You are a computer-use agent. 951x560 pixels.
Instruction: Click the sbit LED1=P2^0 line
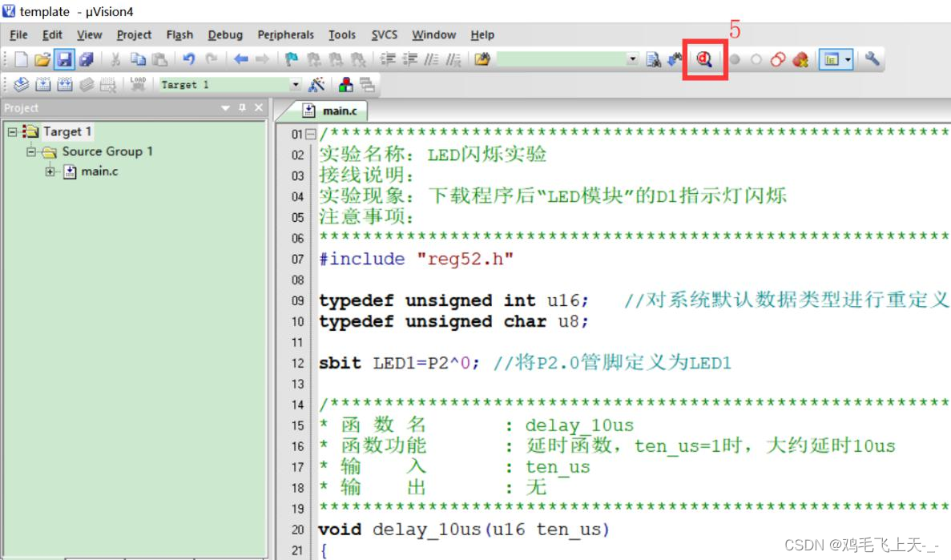[525, 363]
